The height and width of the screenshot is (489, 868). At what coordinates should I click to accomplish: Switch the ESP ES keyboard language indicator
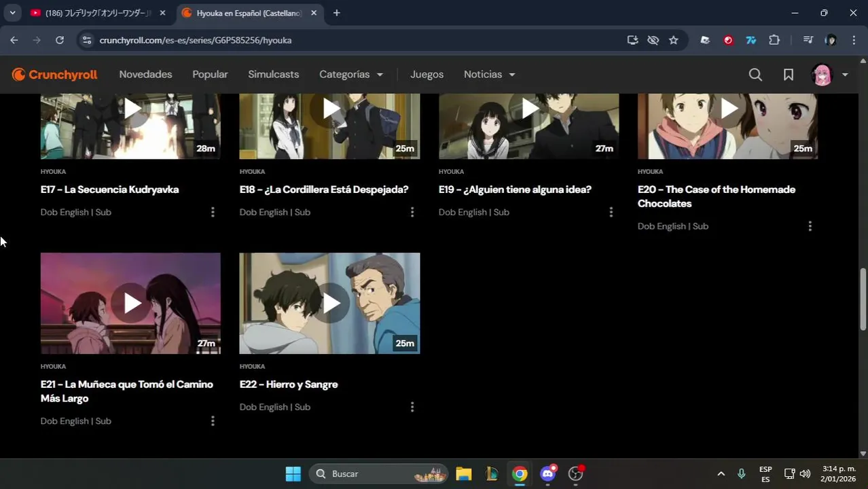point(765,474)
